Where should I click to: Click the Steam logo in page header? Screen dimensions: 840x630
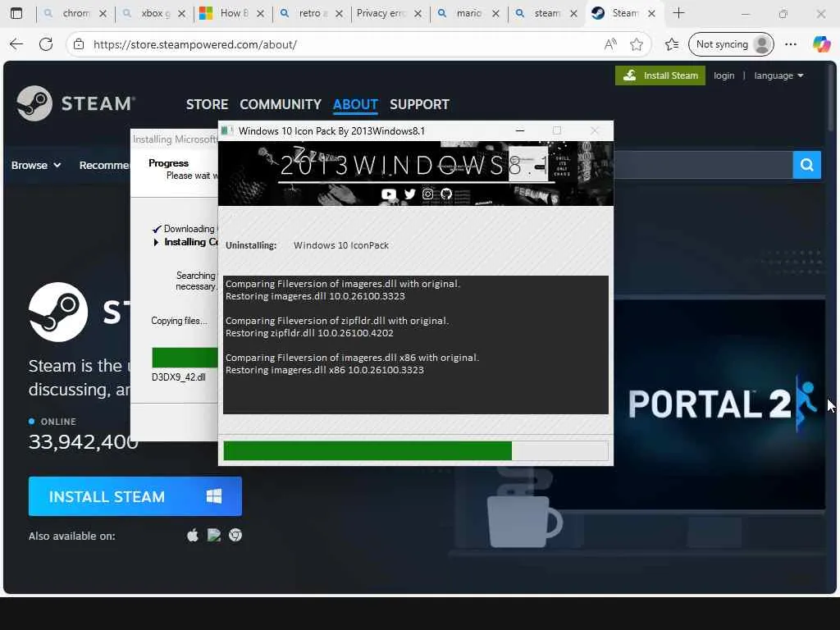coord(75,103)
